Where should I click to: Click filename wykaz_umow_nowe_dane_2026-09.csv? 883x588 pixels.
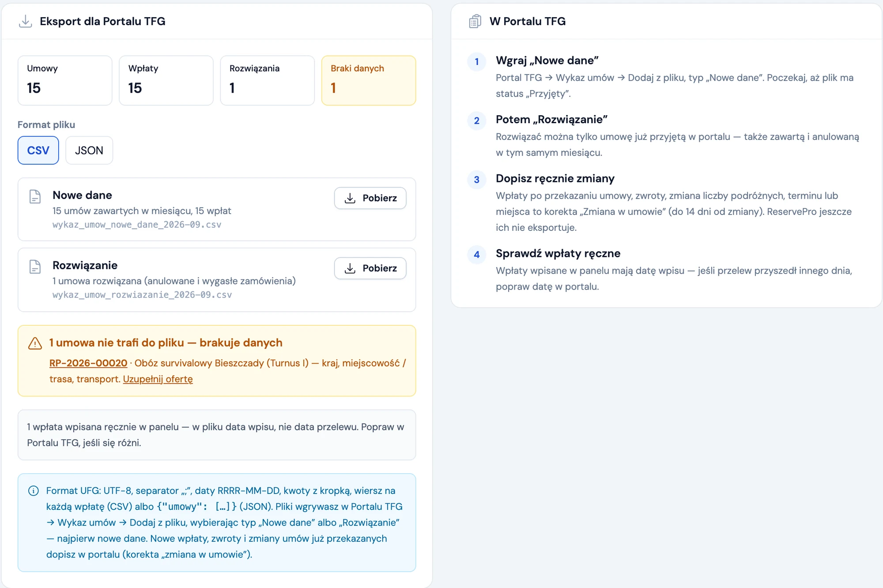pyautogui.click(x=137, y=225)
